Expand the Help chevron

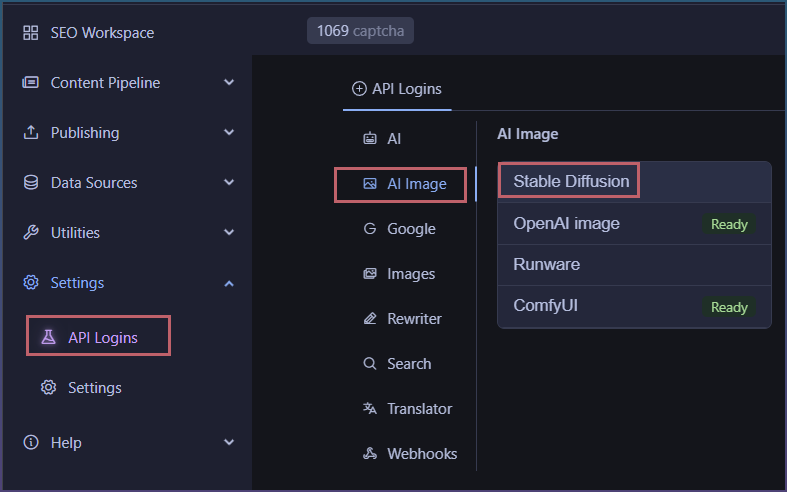229,442
